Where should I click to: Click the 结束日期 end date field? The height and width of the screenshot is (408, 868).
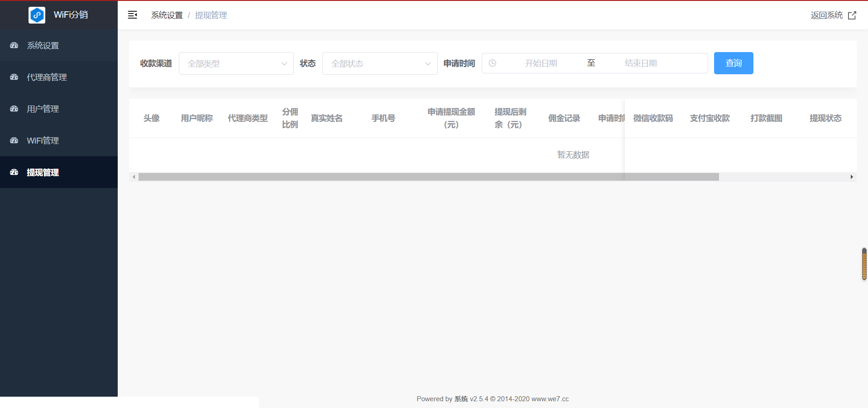[640, 63]
